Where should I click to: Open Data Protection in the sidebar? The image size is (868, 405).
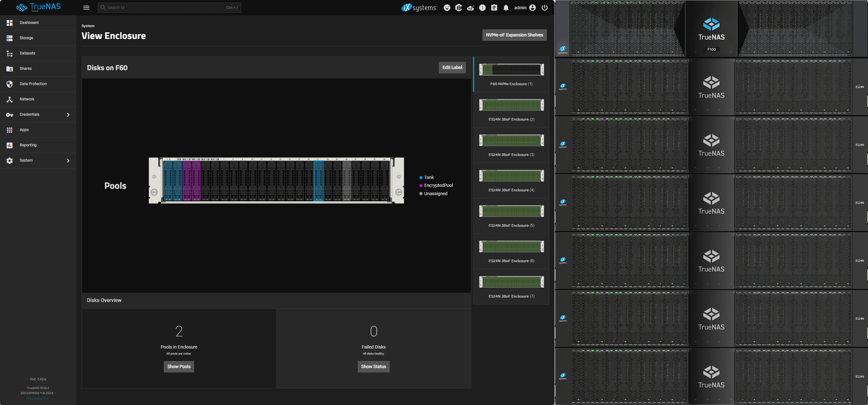pyautogui.click(x=33, y=84)
